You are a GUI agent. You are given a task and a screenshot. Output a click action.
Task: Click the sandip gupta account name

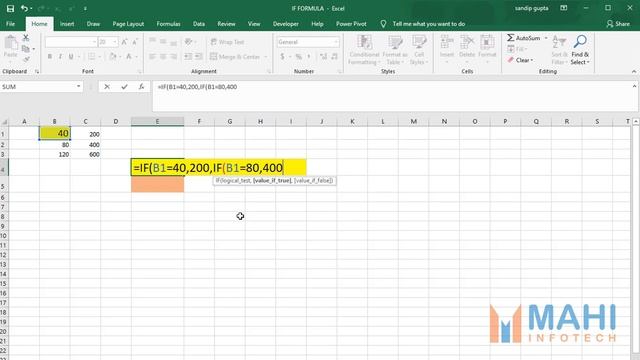[531, 8]
